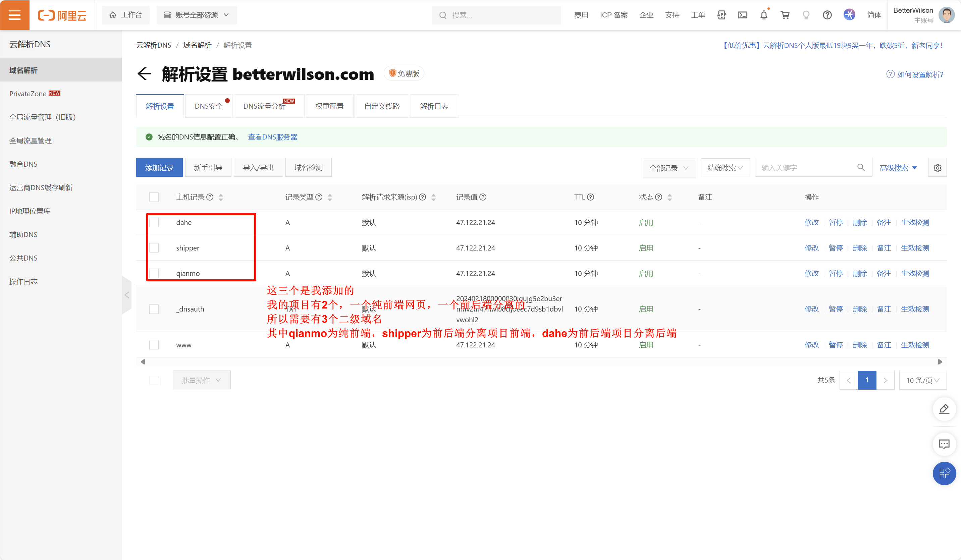
Task: Click the 添加记录 button
Action: (x=159, y=168)
